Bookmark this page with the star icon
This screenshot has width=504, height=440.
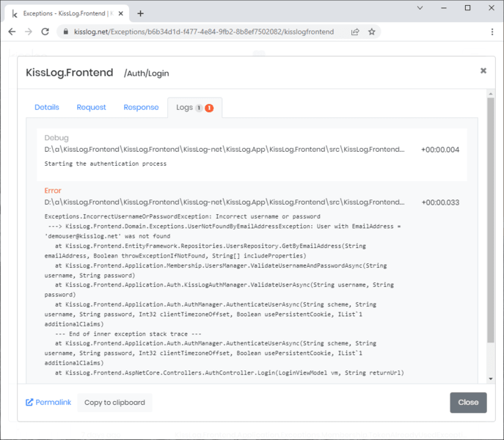pyautogui.click(x=372, y=32)
